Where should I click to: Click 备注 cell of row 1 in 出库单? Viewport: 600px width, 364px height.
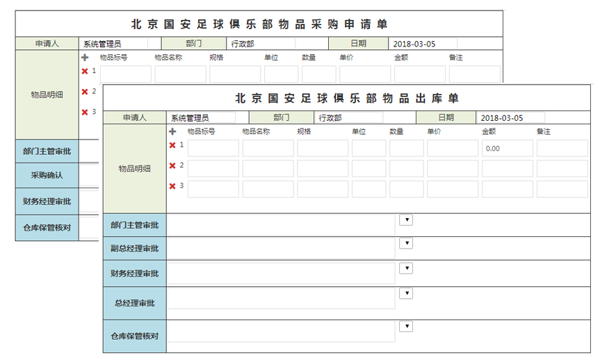tap(562, 149)
